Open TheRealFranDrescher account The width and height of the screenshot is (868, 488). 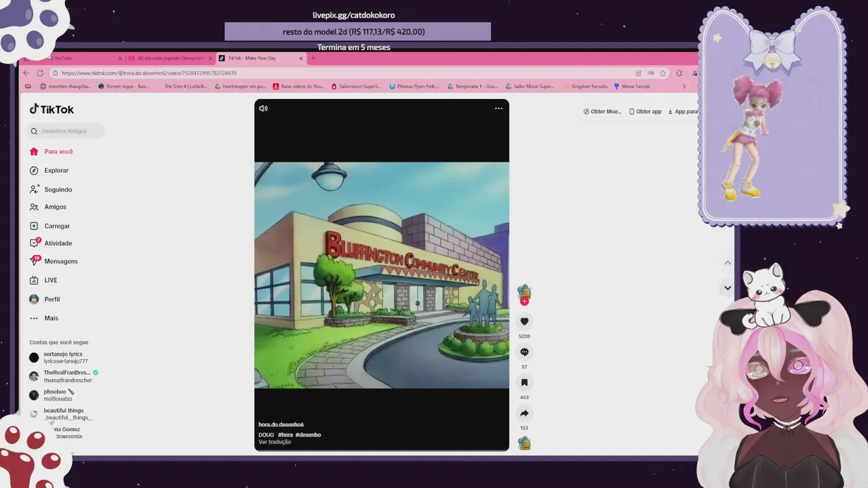(x=64, y=377)
